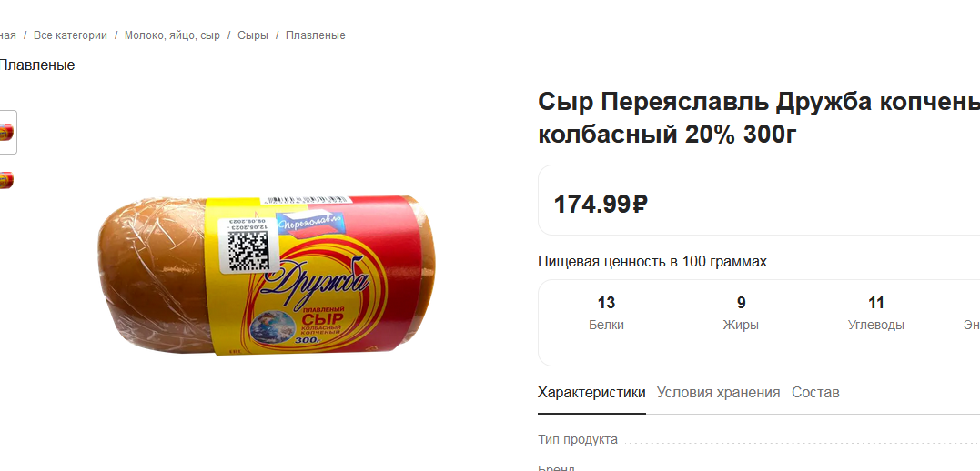Switch to the Условия хранения tab

point(718,393)
